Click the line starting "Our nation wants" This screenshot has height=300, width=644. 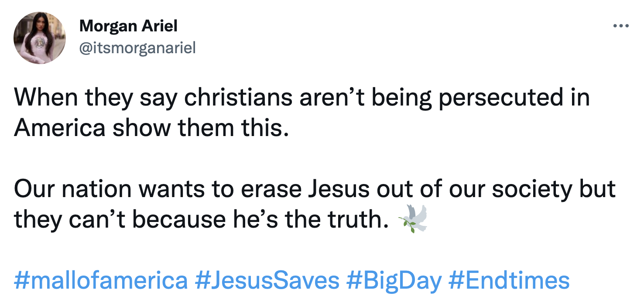[314, 189]
